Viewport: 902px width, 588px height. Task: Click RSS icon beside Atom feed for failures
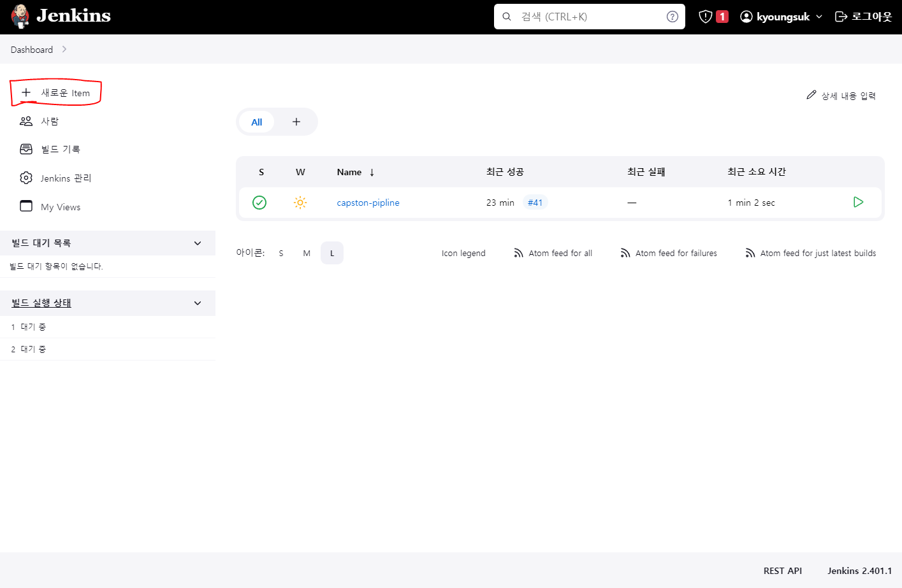pos(625,253)
